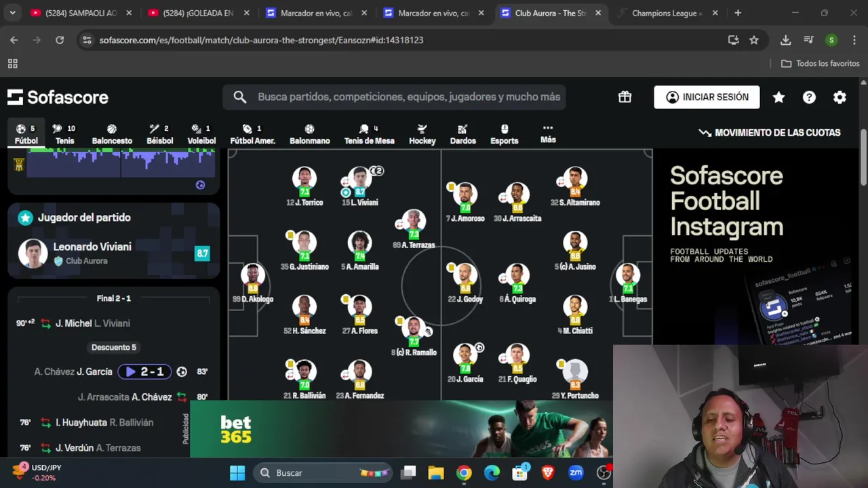Viewport: 868px width, 488px height.
Task: Click player 69 A. Terrazas on pitch
Action: [414, 230]
